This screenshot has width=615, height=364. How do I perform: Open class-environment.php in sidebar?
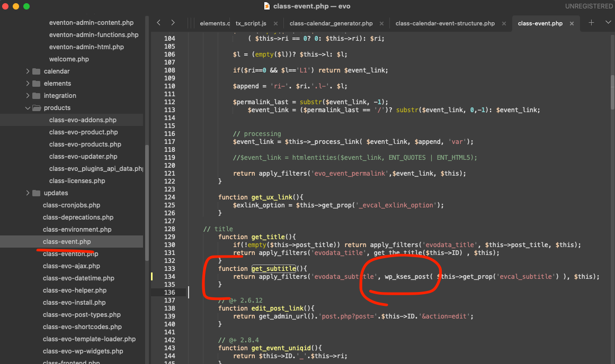click(x=77, y=229)
